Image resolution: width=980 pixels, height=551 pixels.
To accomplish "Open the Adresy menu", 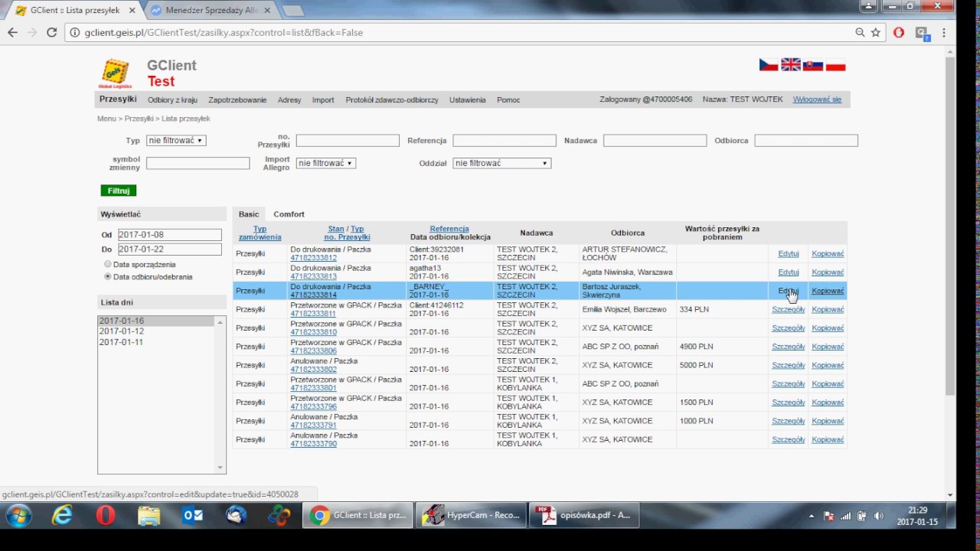I will [x=289, y=100].
